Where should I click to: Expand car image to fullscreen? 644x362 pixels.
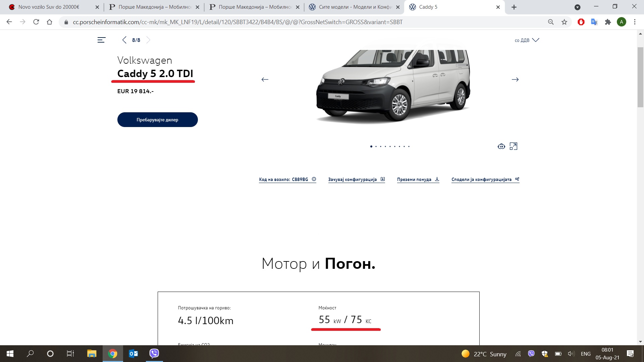[x=513, y=146]
